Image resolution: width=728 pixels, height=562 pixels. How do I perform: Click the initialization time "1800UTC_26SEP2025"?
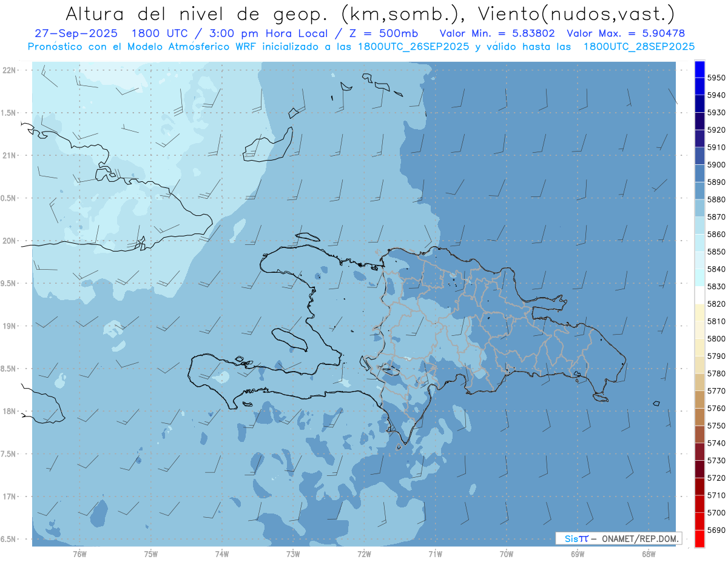(414, 46)
